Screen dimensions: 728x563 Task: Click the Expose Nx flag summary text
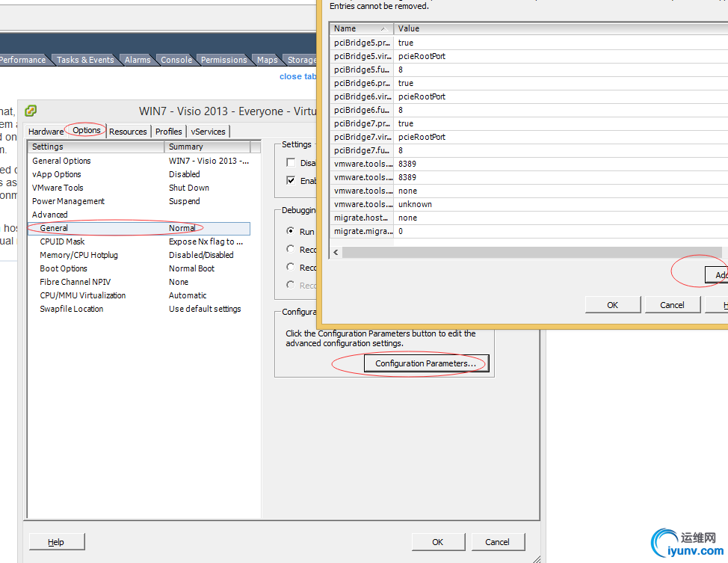pyautogui.click(x=206, y=241)
